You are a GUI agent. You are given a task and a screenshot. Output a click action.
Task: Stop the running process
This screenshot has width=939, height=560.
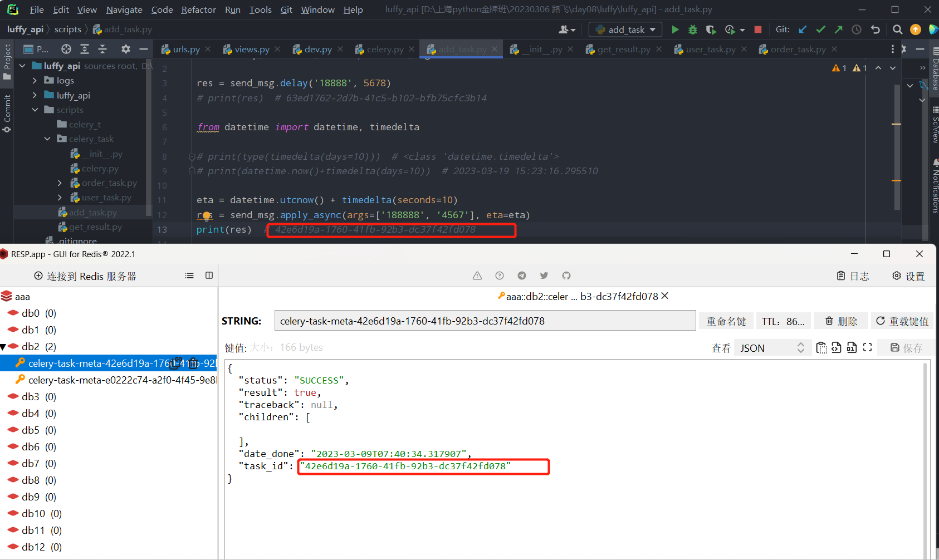point(758,30)
